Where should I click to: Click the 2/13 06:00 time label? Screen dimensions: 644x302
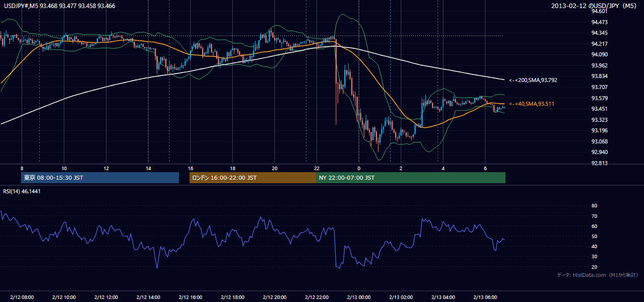coord(485,297)
